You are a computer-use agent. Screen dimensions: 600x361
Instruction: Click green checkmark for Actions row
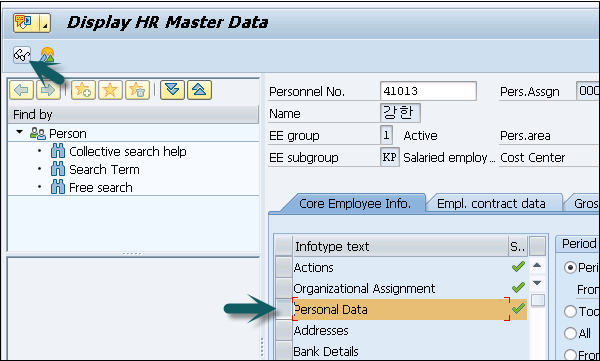click(x=518, y=267)
